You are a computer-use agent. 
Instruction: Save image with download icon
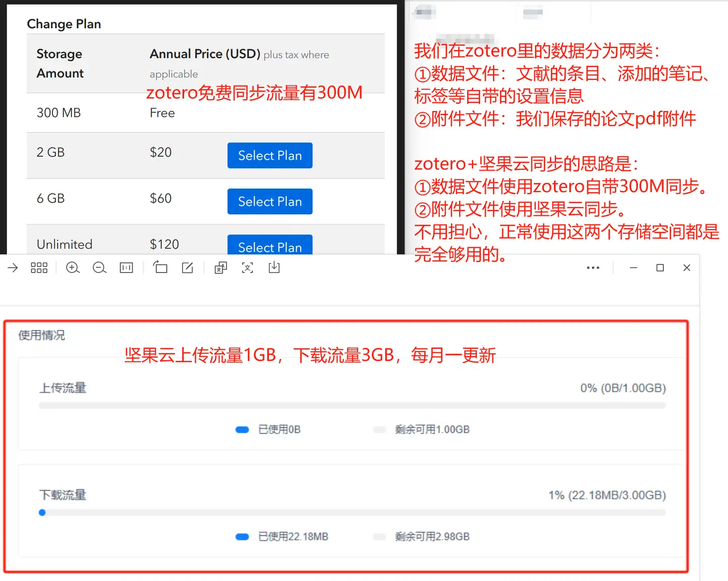point(274,267)
